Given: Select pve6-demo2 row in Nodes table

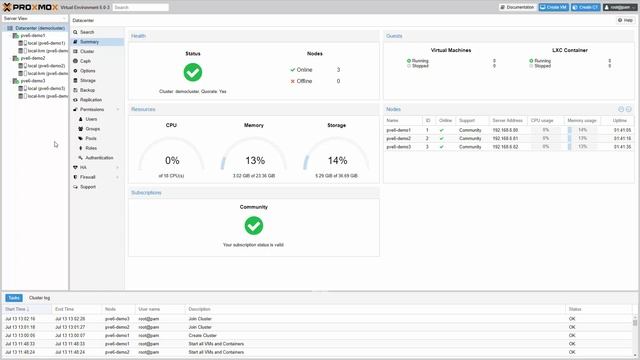Looking at the screenshot, I should 509,138.
